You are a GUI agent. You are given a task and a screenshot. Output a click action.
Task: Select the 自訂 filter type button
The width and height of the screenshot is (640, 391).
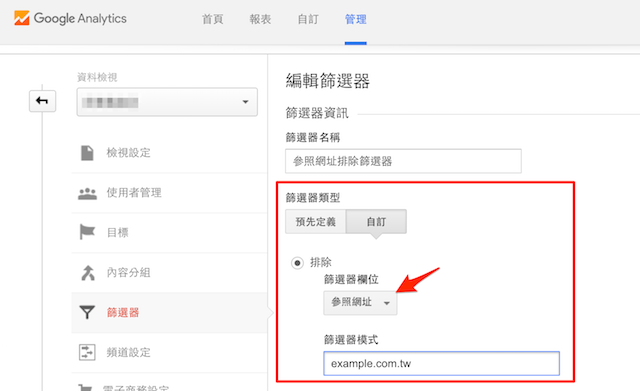coord(376,222)
